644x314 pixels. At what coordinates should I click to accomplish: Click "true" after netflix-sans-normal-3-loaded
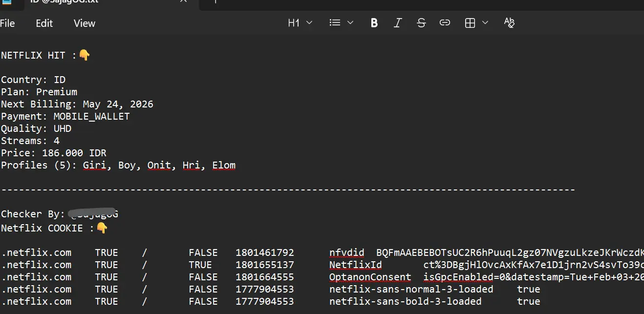[529, 289]
